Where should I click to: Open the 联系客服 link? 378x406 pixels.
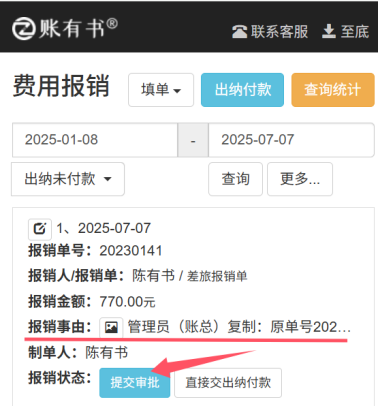click(x=270, y=32)
